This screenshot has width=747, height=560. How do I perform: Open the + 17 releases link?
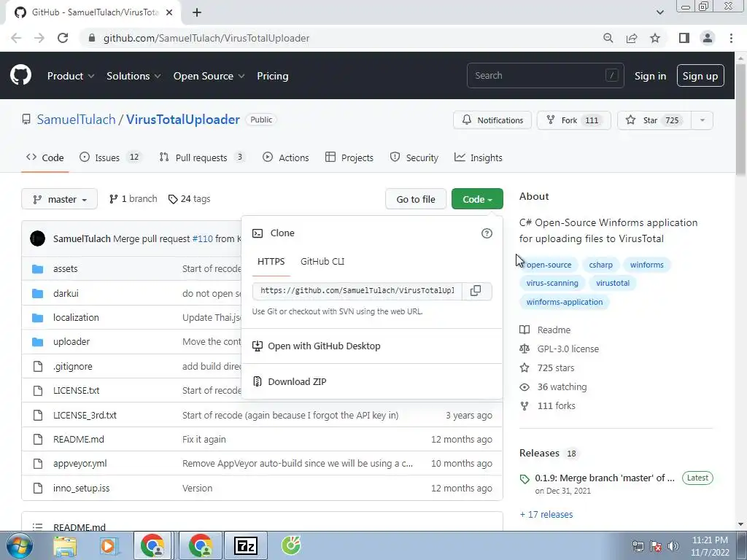(x=546, y=514)
